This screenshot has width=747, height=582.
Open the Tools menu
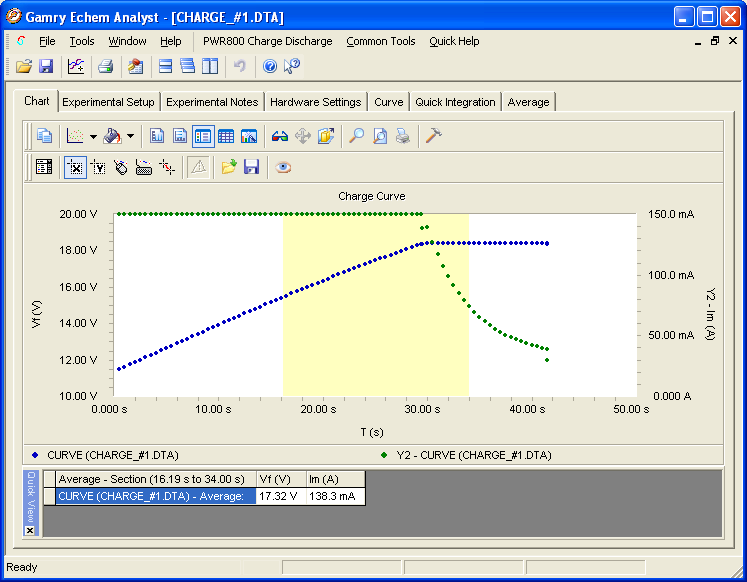[82, 41]
